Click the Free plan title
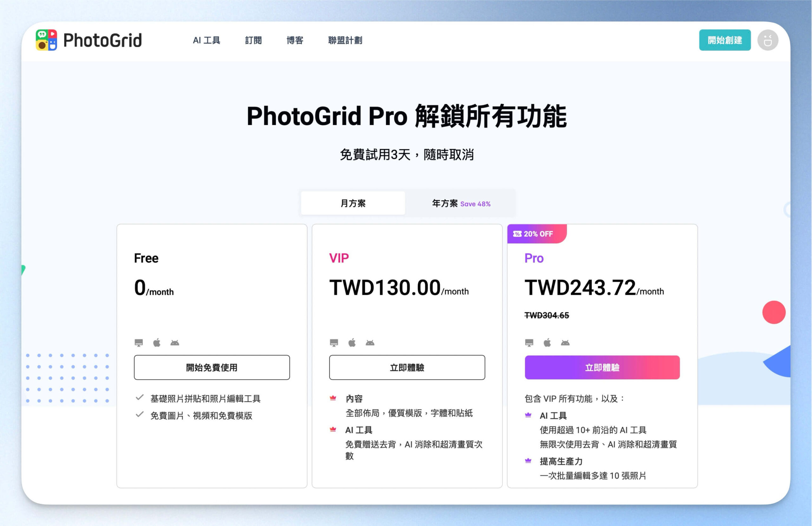This screenshot has width=812, height=526. (146, 258)
